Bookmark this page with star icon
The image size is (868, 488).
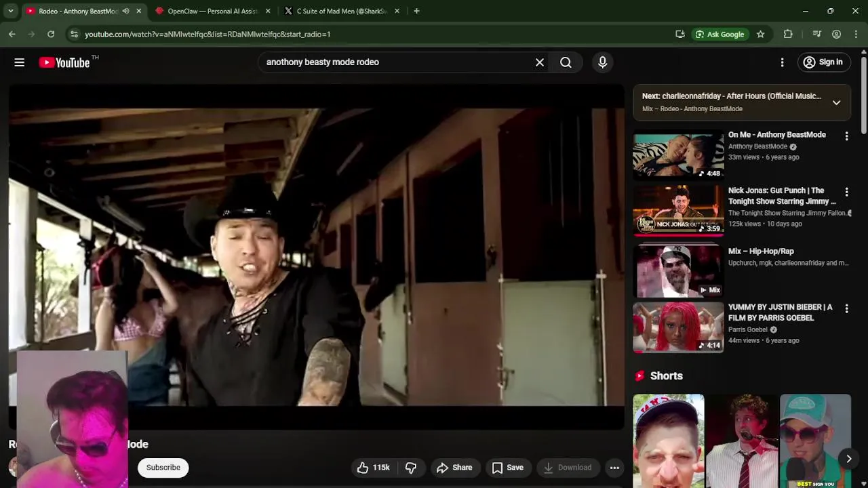click(x=760, y=34)
